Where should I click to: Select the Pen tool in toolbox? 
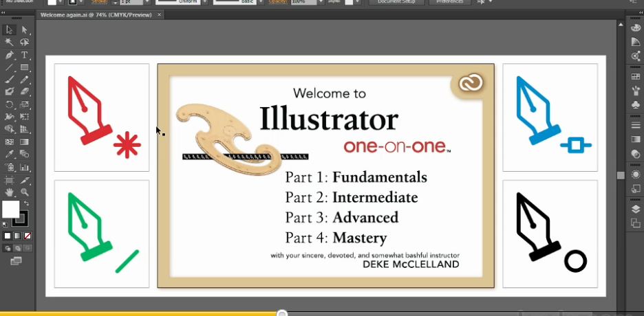pos(9,55)
